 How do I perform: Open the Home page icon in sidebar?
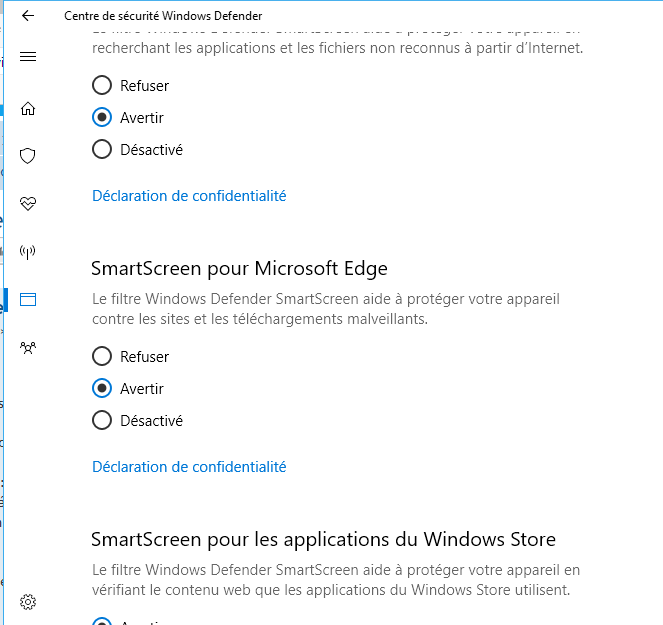28,109
